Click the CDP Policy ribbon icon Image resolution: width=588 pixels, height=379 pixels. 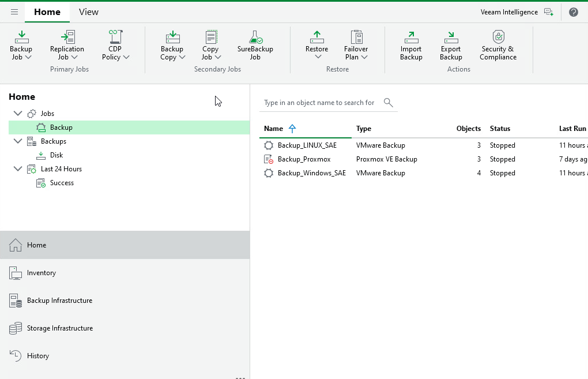(115, 37)
